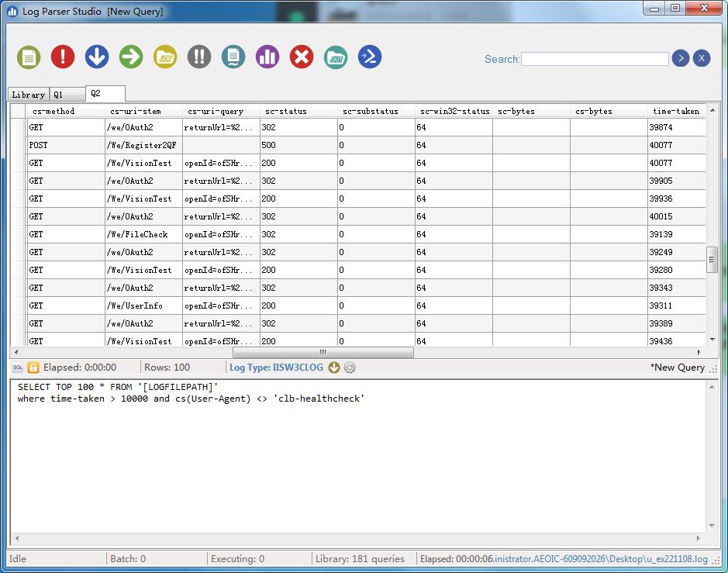Select the Q2 tab
Screen dimensions: 728x573
tap(105, 93)
